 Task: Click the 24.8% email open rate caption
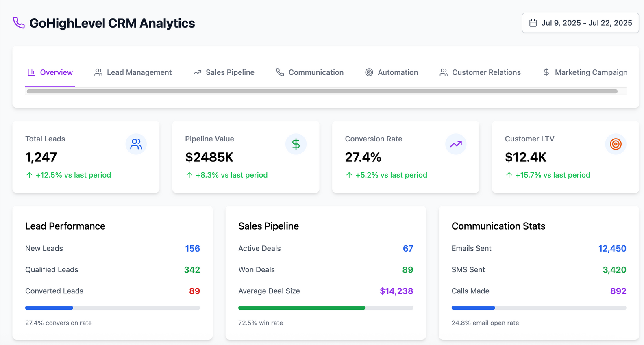click(x=485, y=323)
